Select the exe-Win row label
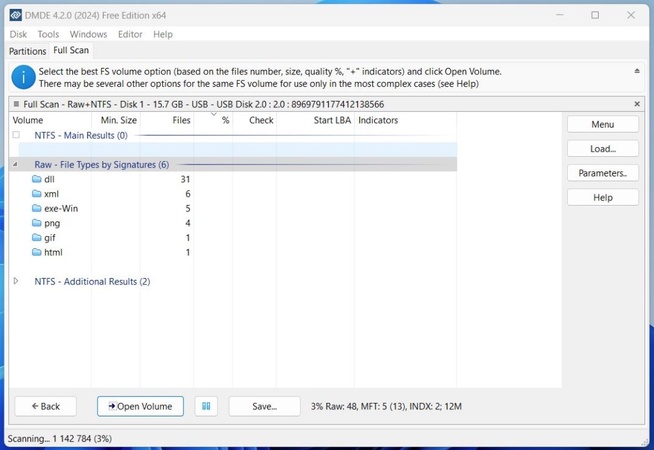This screenshot has height=450, width=654. point(61,209)
